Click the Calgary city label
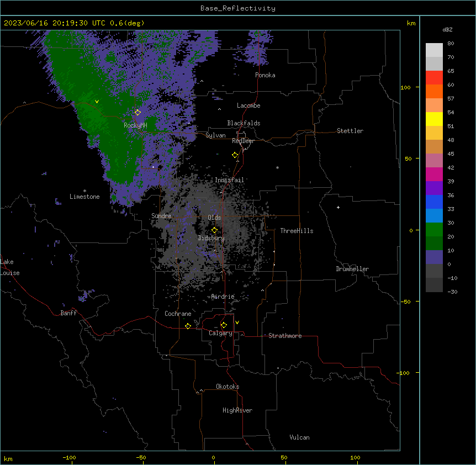476x465 pixels. pos(220,333)
